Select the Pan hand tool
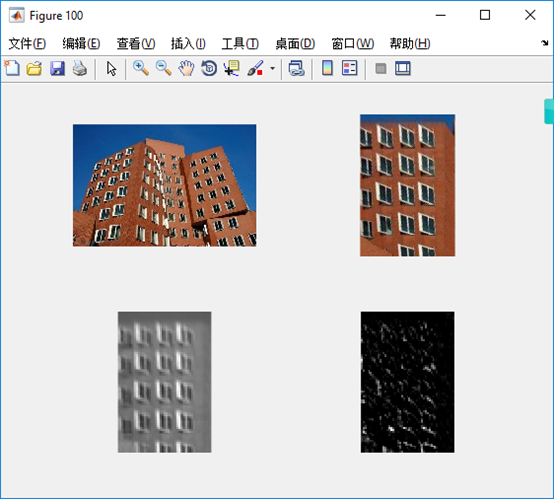The image size is (554, 499). tap(186, 68)
